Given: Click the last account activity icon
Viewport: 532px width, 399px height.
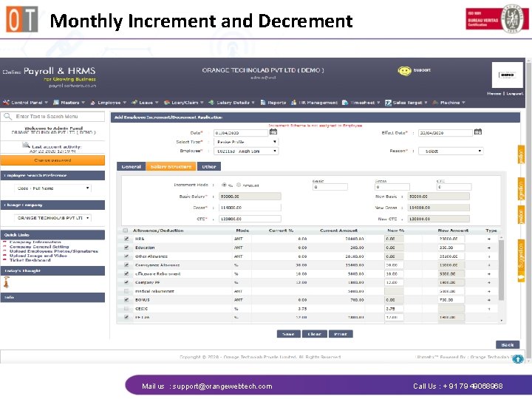Looking at the screenshot, I should (26, 146).
